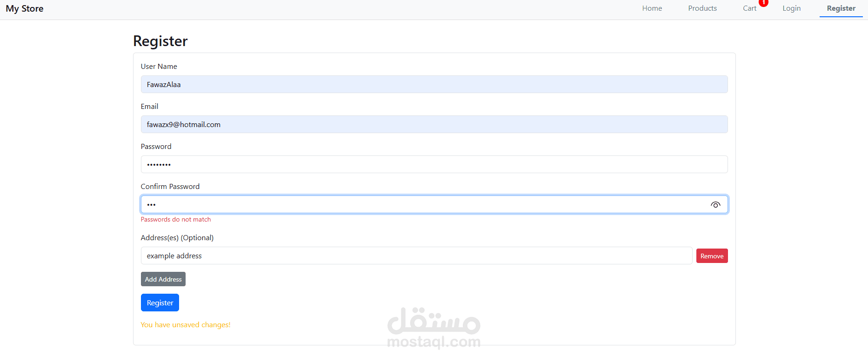Click the User Name field containing FawazAlaa
The width and height of the screenshot is (868, 357).
tap(434, 84)
